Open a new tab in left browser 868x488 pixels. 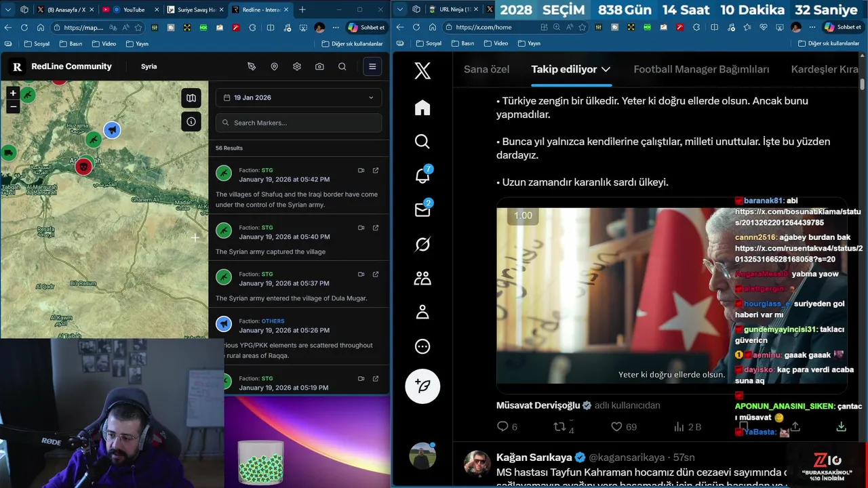tap(302, 9)
